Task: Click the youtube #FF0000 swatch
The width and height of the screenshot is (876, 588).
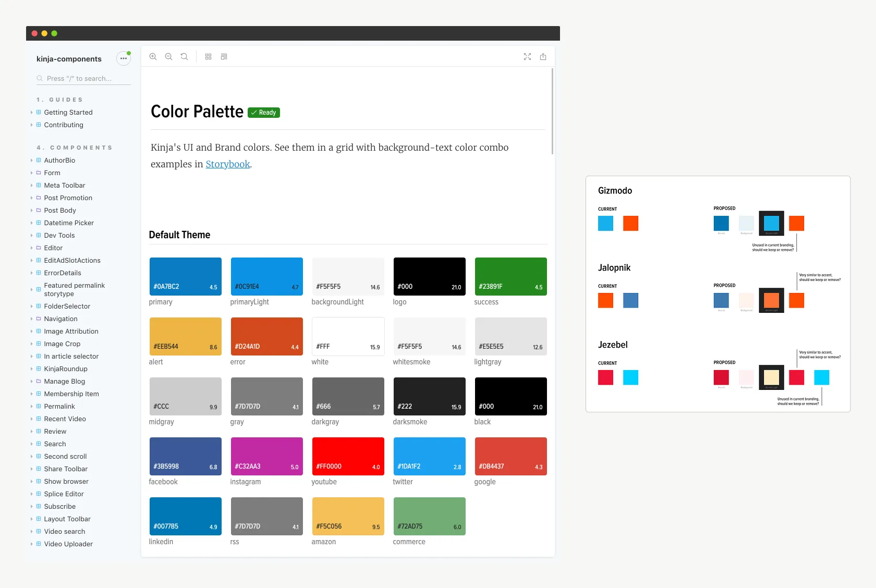Action: click(x=348, y=456)
